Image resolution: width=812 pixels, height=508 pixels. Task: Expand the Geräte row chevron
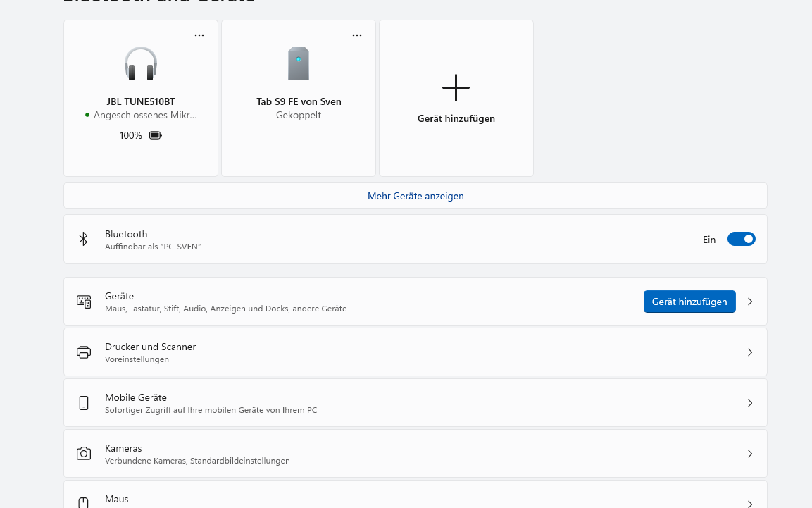(x=750, y=302)
